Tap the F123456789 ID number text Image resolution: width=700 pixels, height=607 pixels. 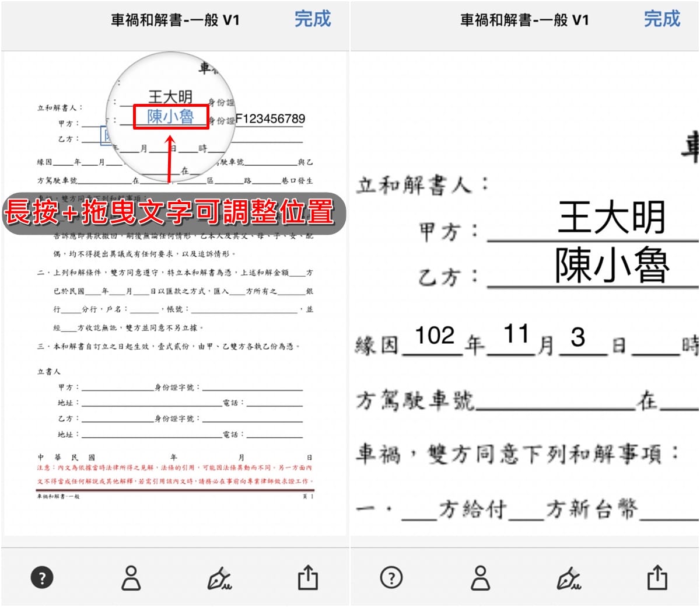[x=270, y=119]
